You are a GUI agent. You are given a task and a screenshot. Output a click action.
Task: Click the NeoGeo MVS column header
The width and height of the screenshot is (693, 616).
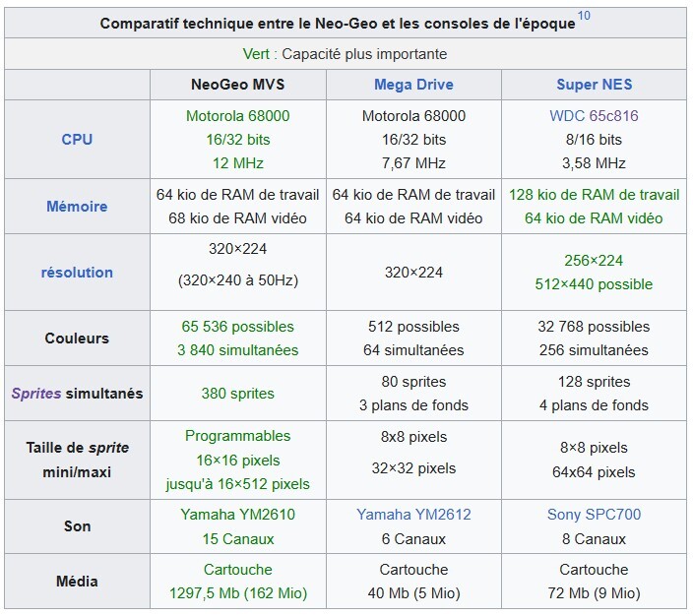coord(237,84)
